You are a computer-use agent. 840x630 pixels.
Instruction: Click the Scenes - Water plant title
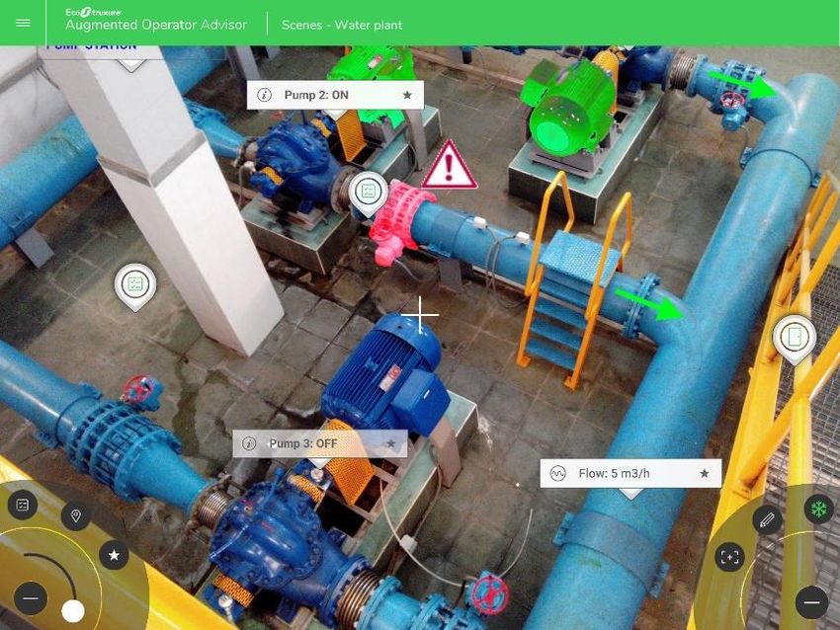(342, 25)
